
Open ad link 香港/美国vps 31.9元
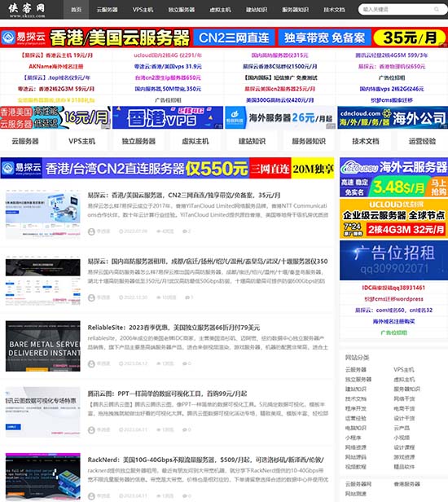pyautogui.click(x=168, y=67)
